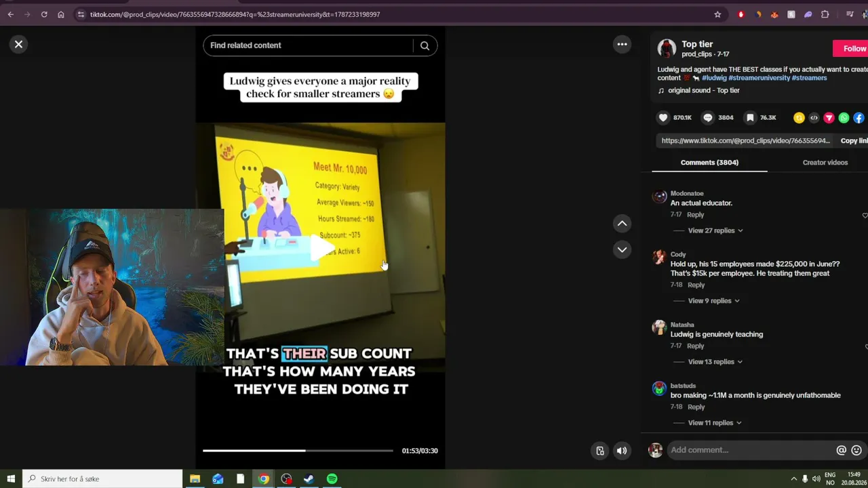868x488 pixels.
Task: Send to friends with the red share icon
Action: pyautogui.click(x=829, y=118)
